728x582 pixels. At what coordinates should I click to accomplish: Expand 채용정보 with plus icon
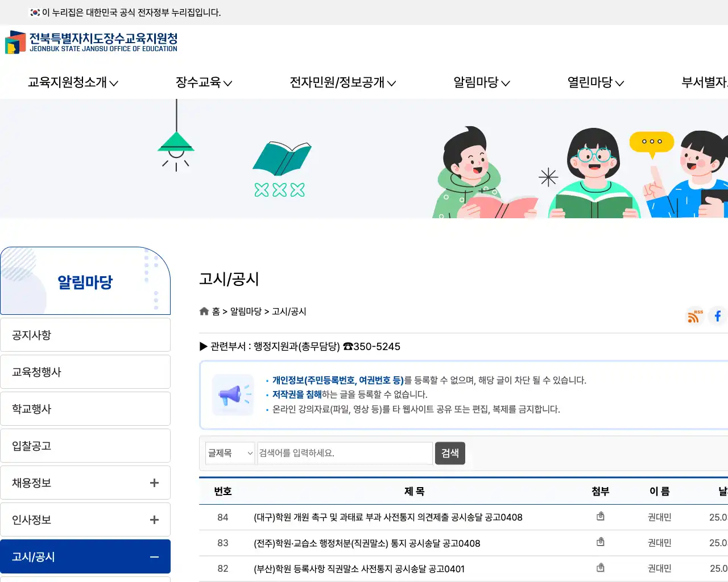tap(154, 483)
